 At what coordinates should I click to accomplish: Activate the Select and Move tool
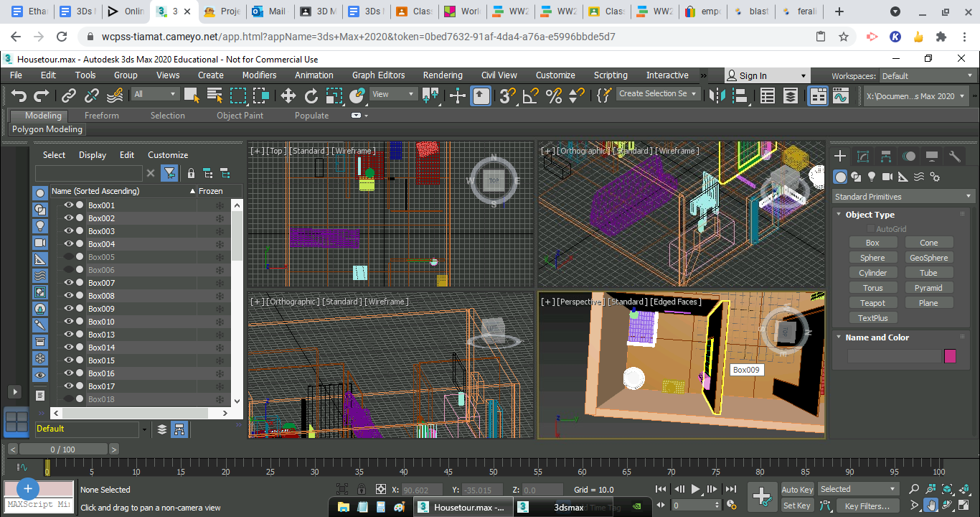pos(288,96)
